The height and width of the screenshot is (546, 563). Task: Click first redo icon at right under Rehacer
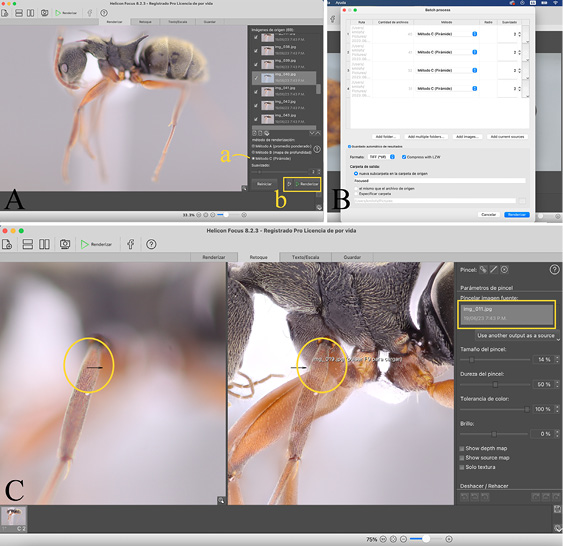535,497
